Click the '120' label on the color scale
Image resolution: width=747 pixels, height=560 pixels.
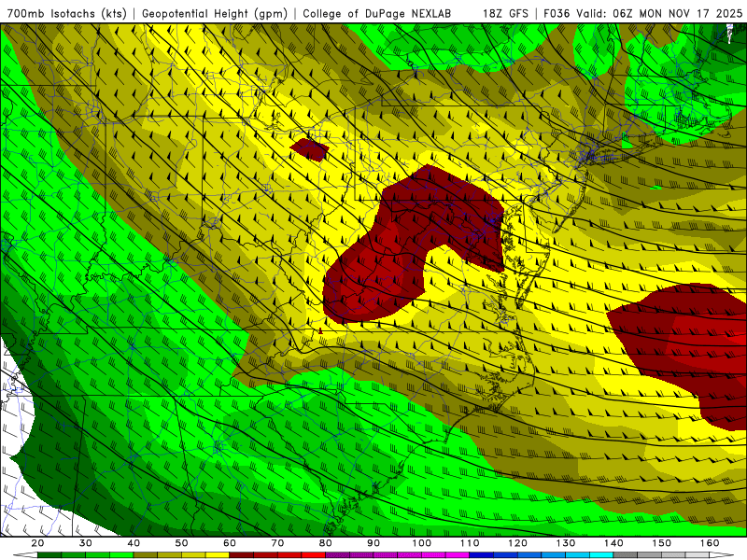(518, 543)
